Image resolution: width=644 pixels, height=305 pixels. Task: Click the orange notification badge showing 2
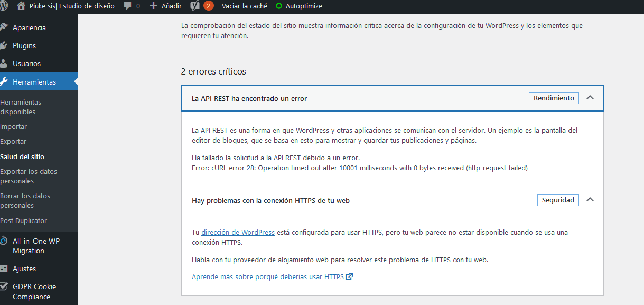click(x=208, y=6)
